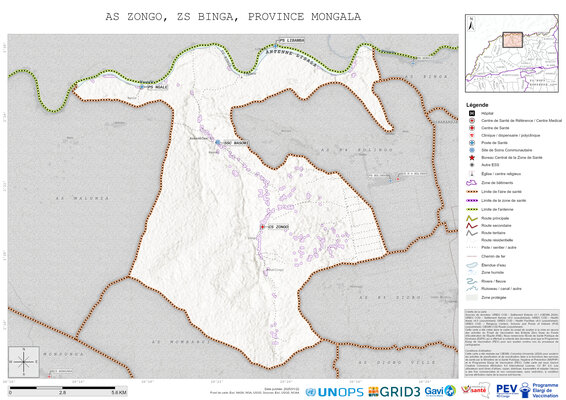Click the PS Libanga health post marker

pos(276,46)
